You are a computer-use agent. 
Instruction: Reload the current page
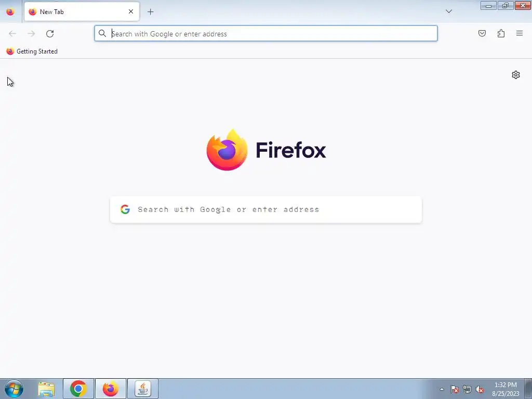(x=50, y=34)
